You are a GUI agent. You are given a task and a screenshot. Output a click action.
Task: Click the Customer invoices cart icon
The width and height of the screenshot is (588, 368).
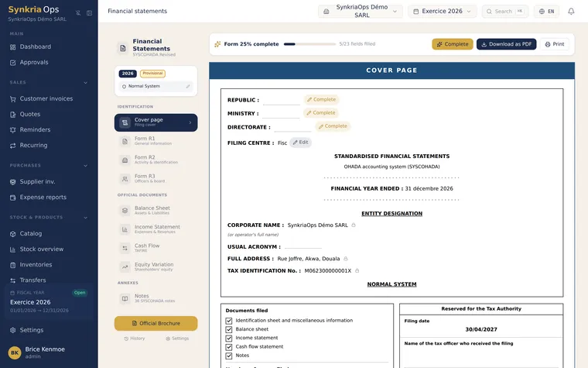tap(12, 99)
